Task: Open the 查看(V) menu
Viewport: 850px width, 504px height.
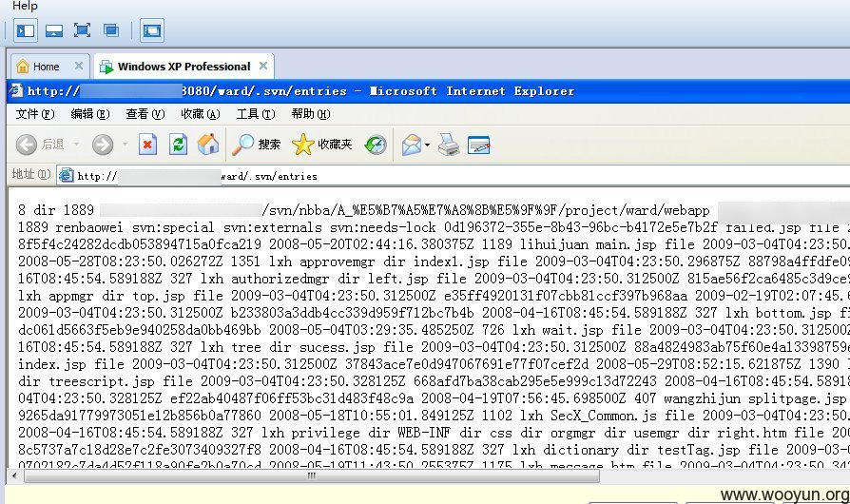Action: click(x=145, y=114)
